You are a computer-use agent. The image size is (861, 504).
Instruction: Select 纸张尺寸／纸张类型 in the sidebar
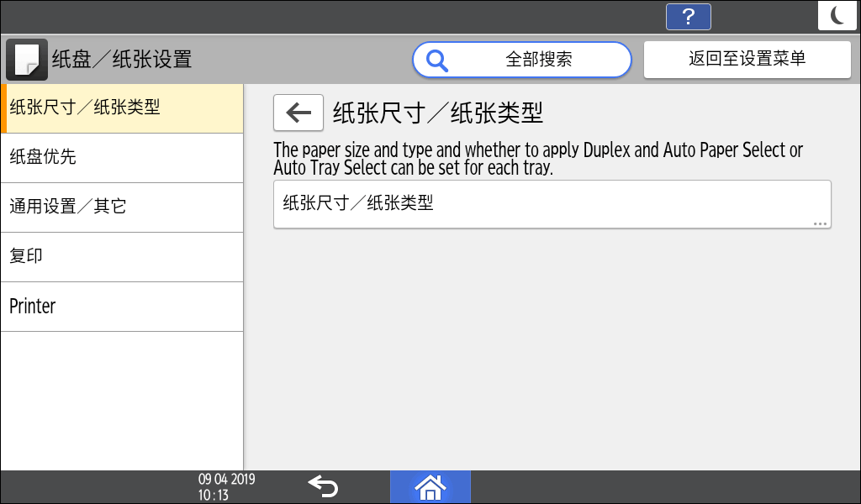(122, 108)
